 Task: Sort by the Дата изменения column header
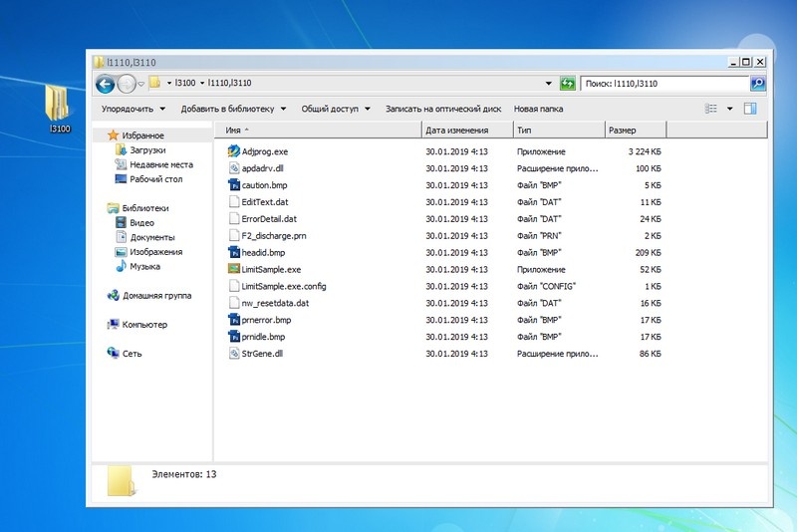point(467,131)
